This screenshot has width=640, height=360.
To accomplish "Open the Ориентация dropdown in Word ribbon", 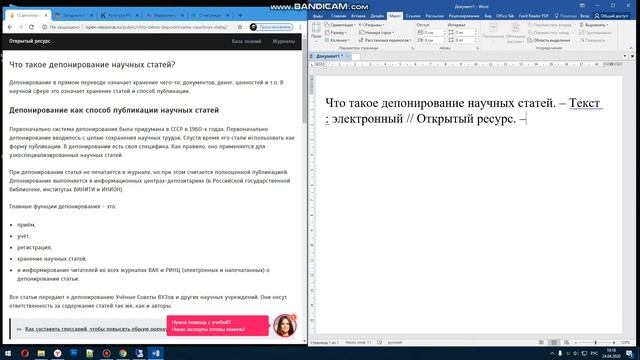I will pos(340,25).
